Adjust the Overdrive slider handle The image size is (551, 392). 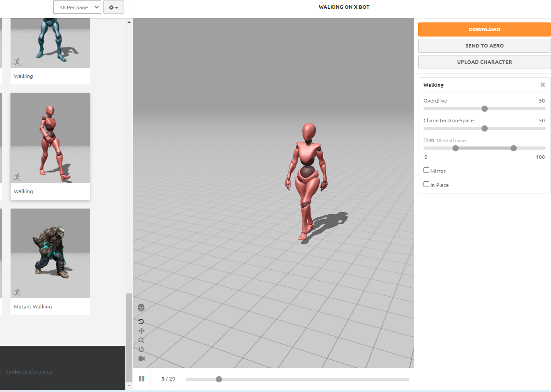tap(485, 109)
